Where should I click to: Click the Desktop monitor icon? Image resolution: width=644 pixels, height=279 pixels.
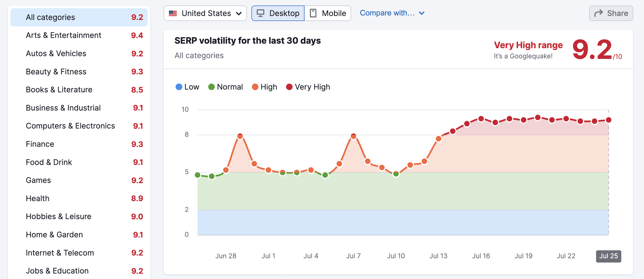(x=260, y=13)
